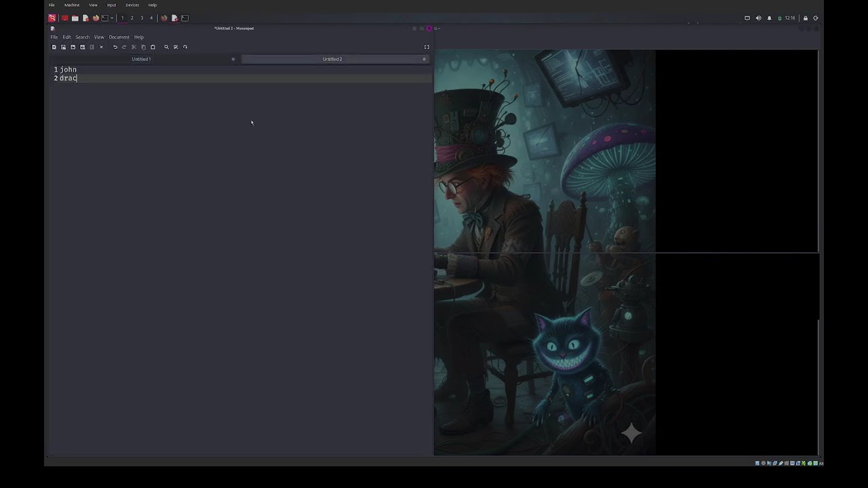Image resolution: width=868 pixels, height=488 pixels.
Task: Copy selection using the toolbar copy icon
Action: (143, 47)
